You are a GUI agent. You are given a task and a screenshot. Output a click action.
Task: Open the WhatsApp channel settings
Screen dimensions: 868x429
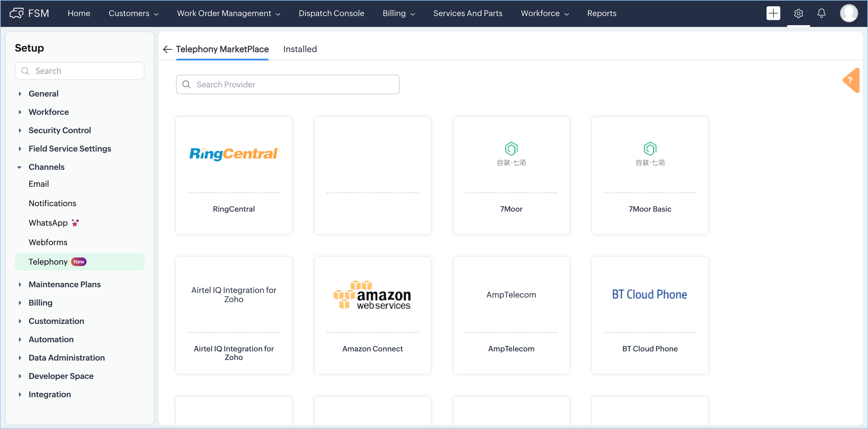(48, 223)
